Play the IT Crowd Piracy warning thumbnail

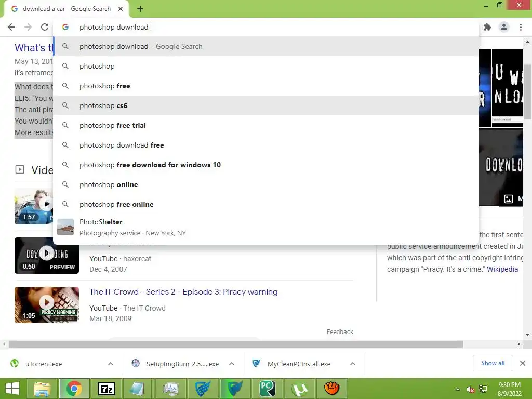[46, 304]
